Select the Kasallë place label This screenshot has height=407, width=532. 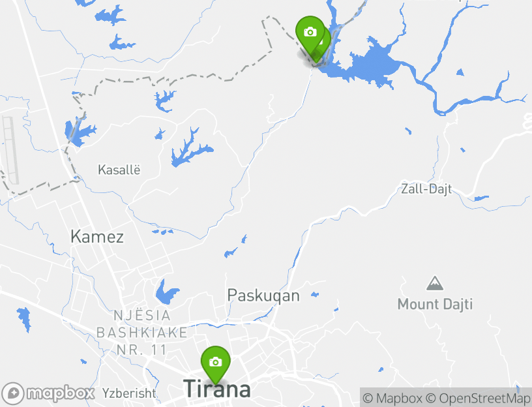click(x=119, y=170)
